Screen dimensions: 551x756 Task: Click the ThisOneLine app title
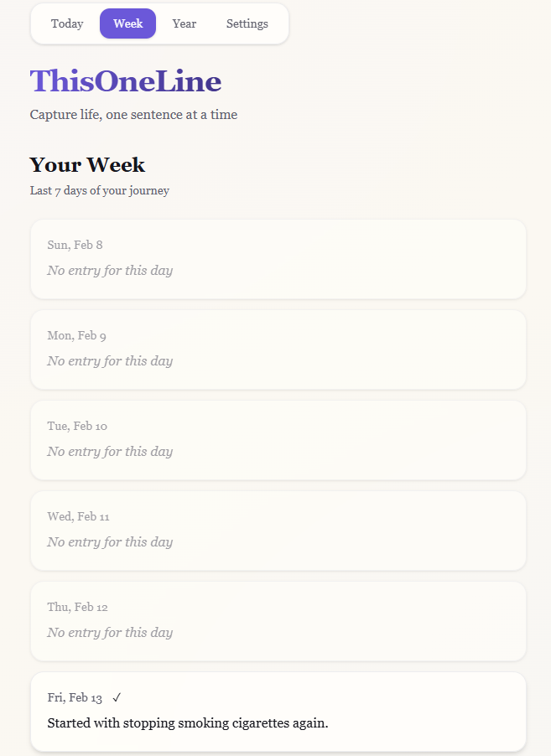[x=126, y=81]
